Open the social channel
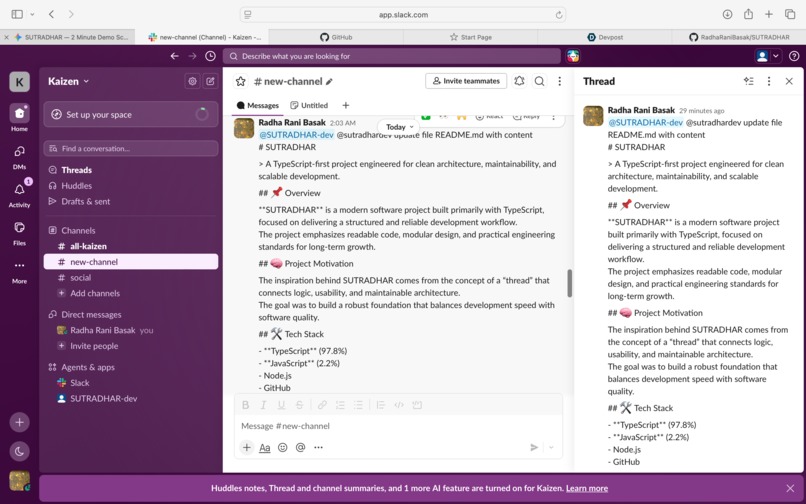 tap(131, 278)
